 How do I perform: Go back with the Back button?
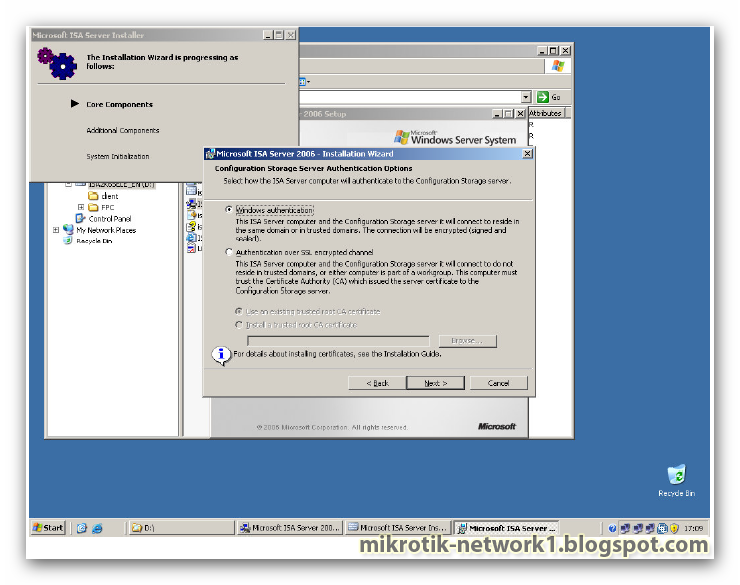tap(377, 383)
